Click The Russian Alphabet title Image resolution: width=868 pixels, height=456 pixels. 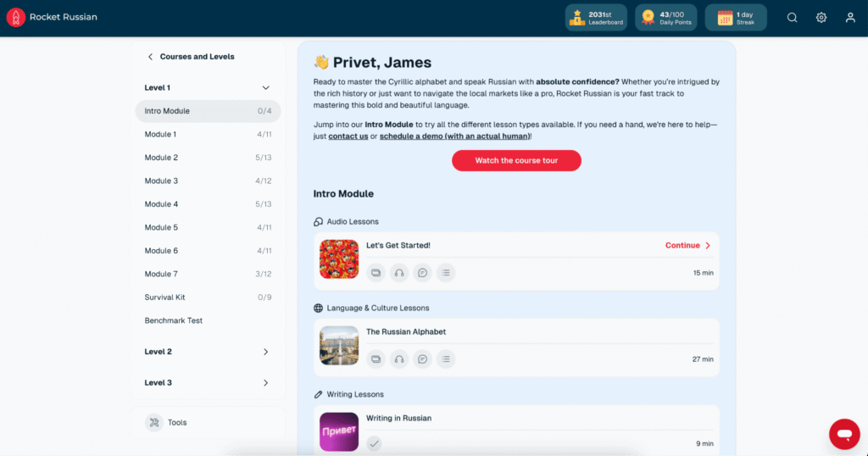click(406, 331)
